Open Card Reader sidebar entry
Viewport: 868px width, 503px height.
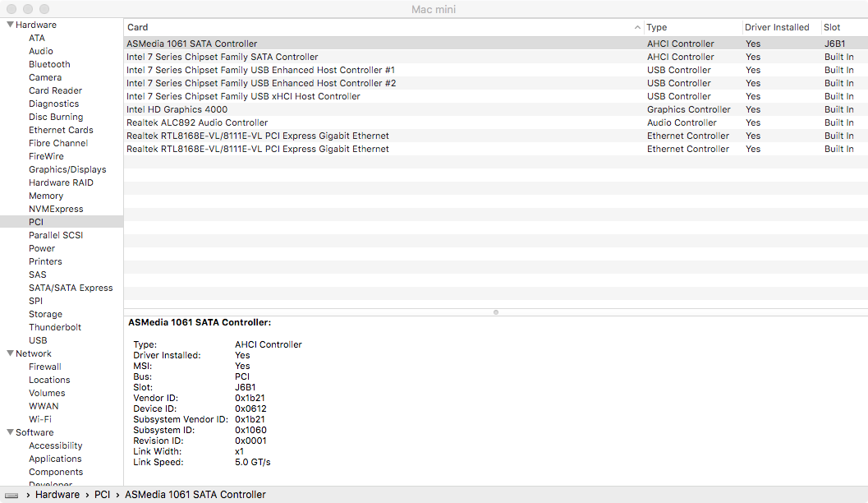click(x=55, y=90)
